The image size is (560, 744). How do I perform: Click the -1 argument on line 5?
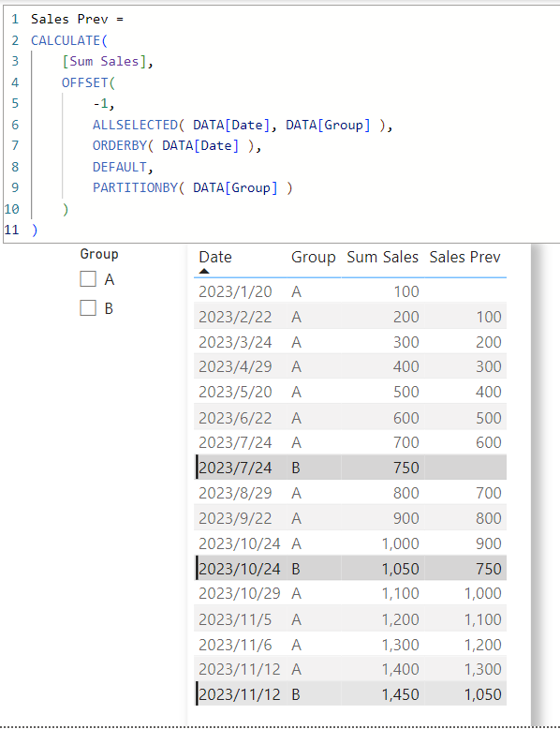tap(101, 103)
